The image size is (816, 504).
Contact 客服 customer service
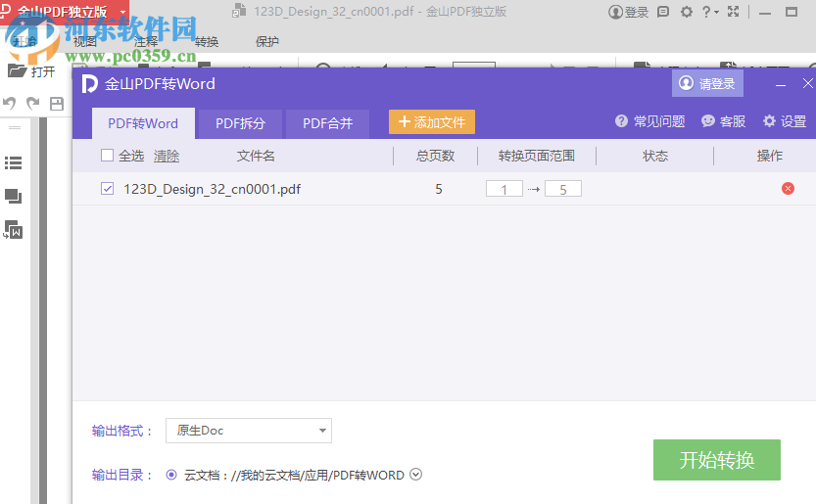pos(723,121)
